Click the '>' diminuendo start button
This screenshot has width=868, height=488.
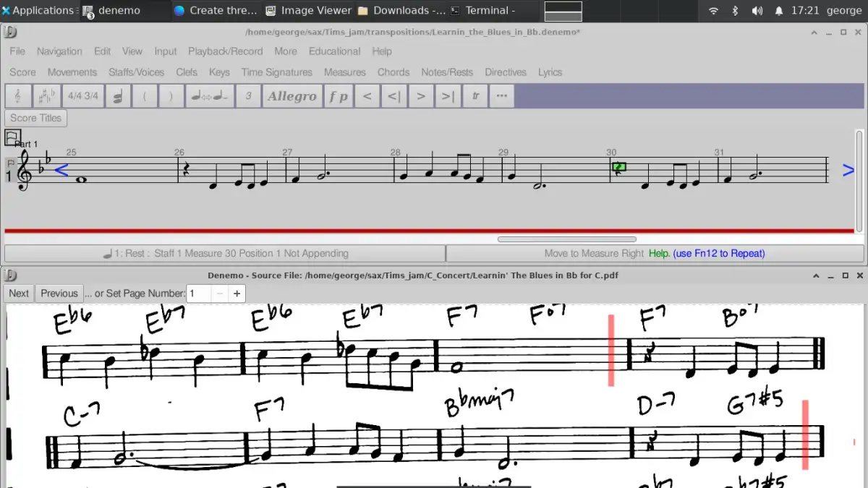point(421,96)
